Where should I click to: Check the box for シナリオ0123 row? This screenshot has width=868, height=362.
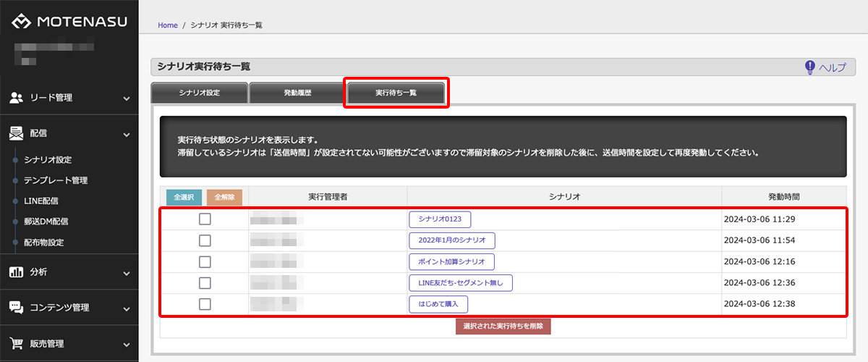[x=205, y=219]
